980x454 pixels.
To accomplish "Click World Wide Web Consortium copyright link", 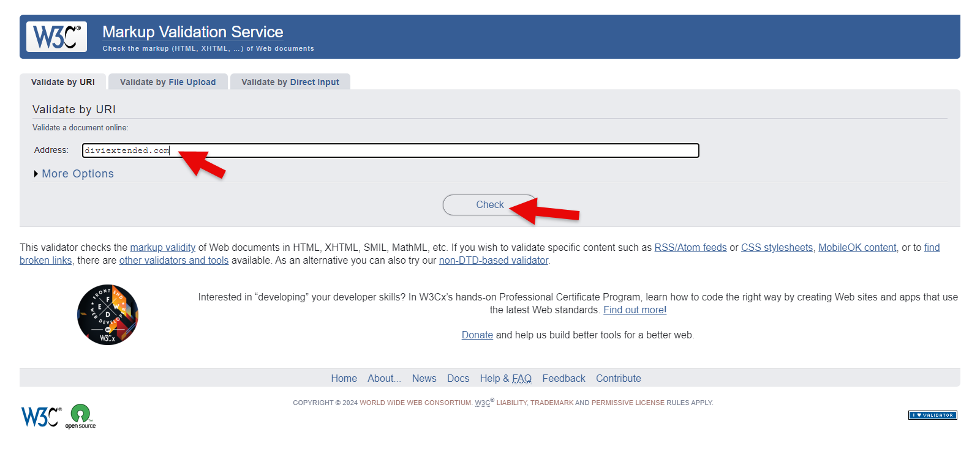I will (x=416, y=403).
